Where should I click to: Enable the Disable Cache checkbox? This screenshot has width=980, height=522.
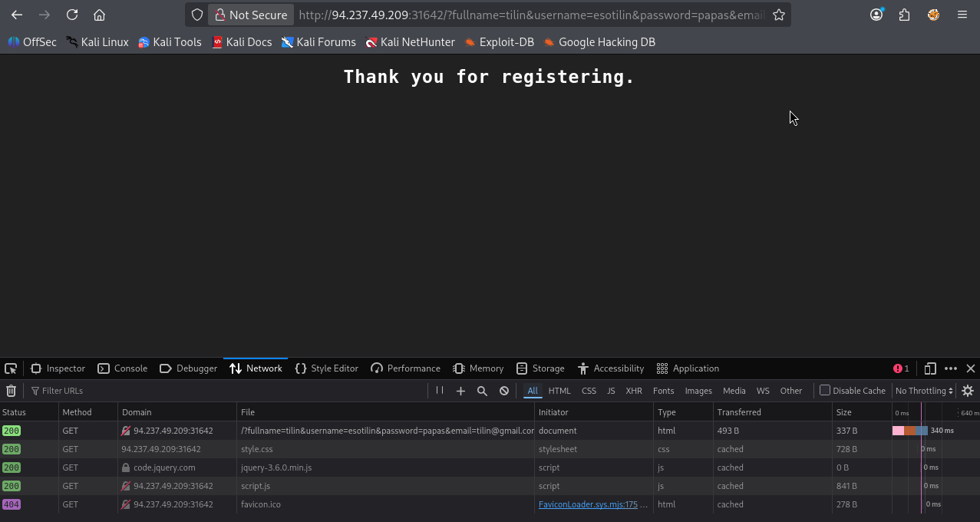[x=825, y=391]
